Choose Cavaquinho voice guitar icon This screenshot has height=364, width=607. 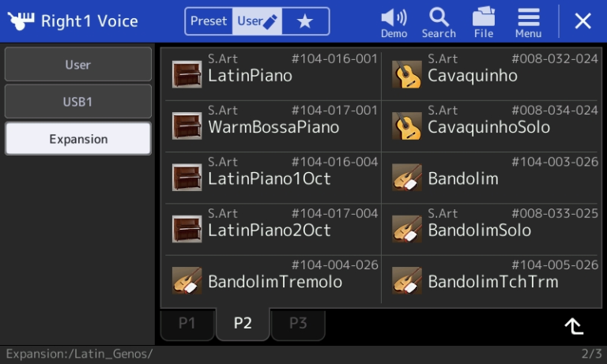pyautogui.click(x=406, y=74)
